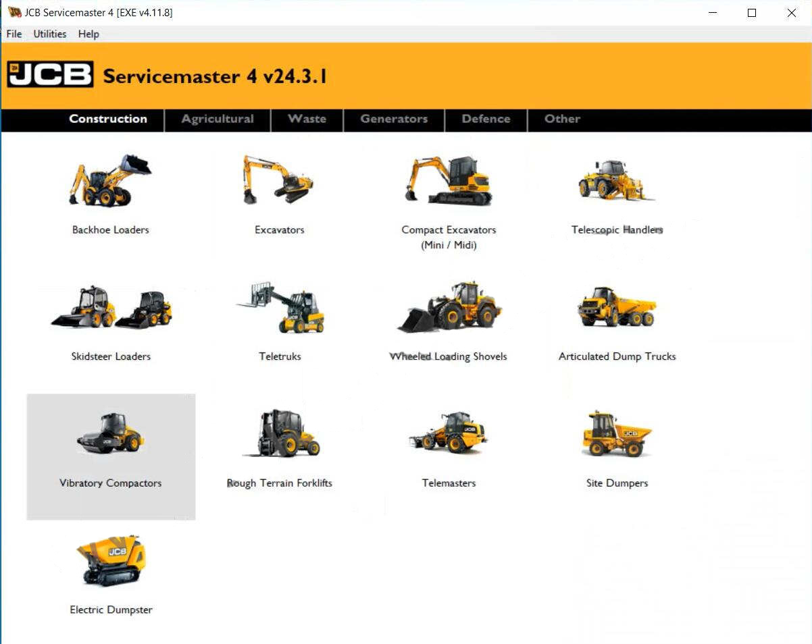Select the Skidsteer Loaders machine image
The height and width of the screenshot is (644, 812).
(111, 307)
